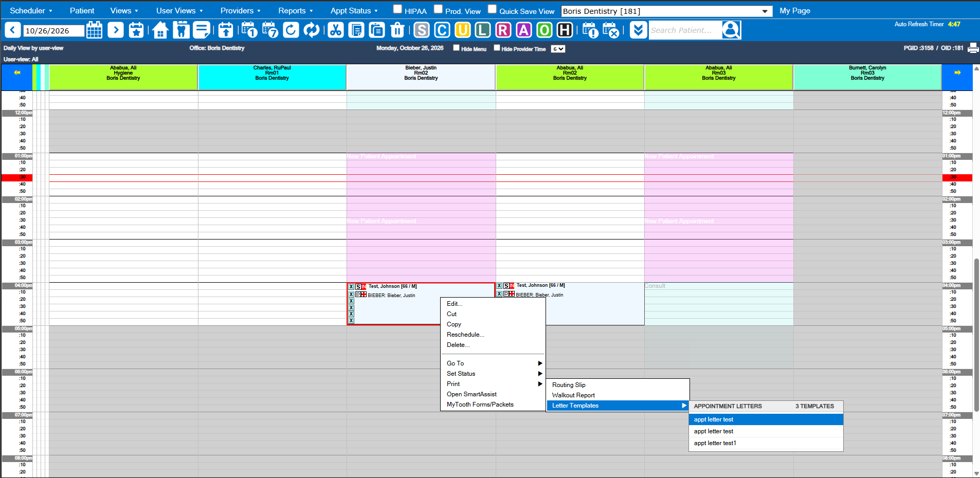Select the seven-day calendar view icon
The height and width of the screenshot is (478, 980).
(270, 30)
